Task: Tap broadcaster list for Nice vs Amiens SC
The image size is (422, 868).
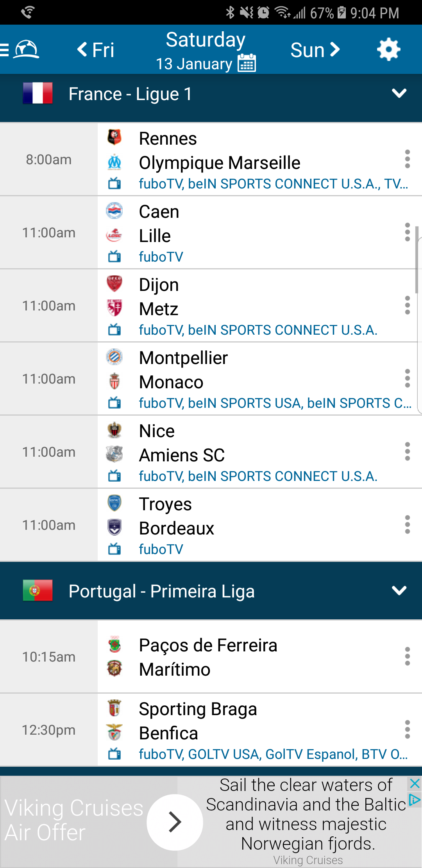Action: pyautogui.click(x=258, y=476)
